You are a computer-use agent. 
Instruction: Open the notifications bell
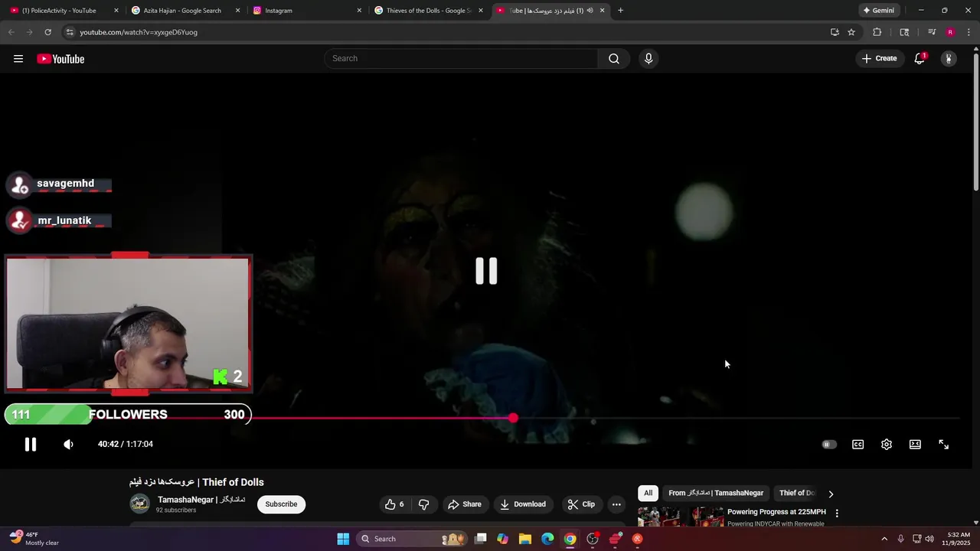point(920,59)
